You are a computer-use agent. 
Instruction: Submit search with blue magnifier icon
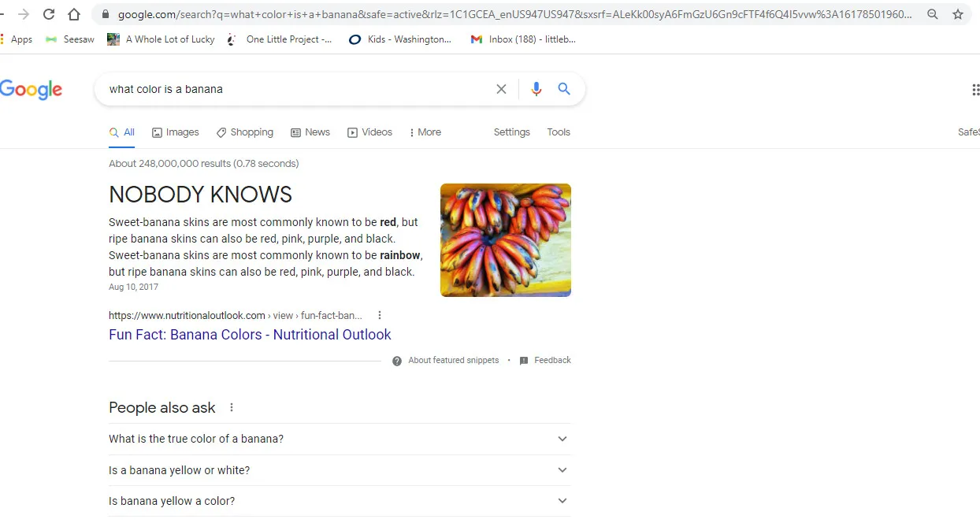click(564, 89)
